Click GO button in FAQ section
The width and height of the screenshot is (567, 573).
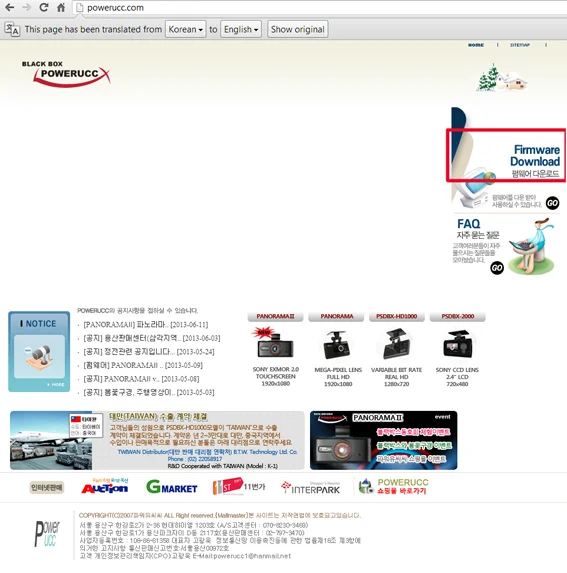(x=497, y=268)
